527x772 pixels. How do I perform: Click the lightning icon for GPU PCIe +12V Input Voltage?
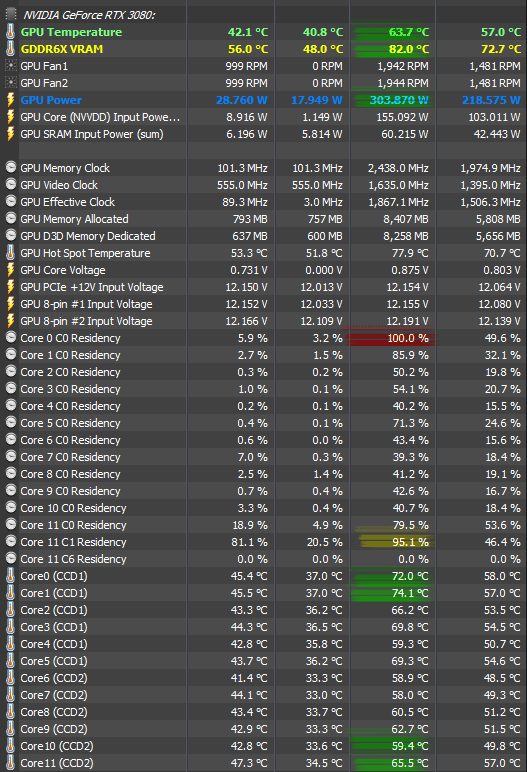tap(10, 287)
